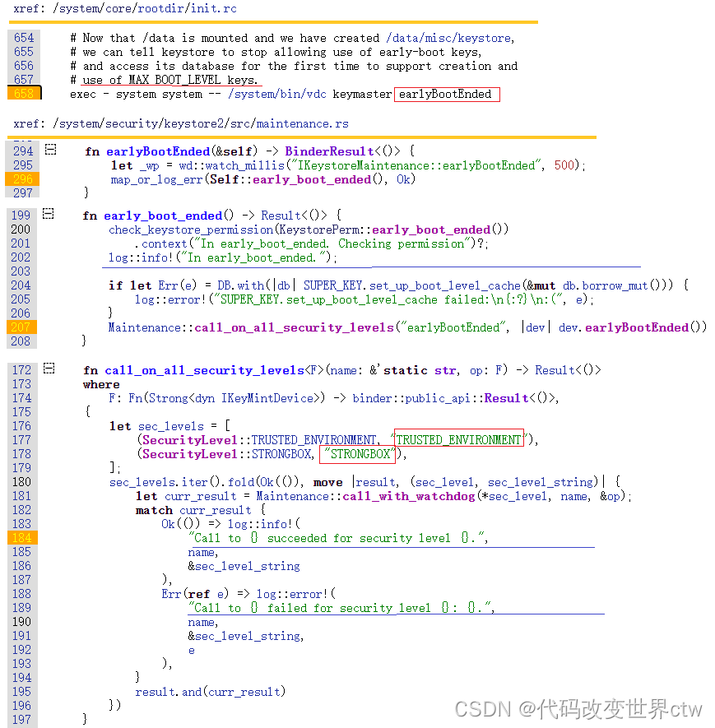Open the /data/misc/keystore path link

(x=448, y=38)
